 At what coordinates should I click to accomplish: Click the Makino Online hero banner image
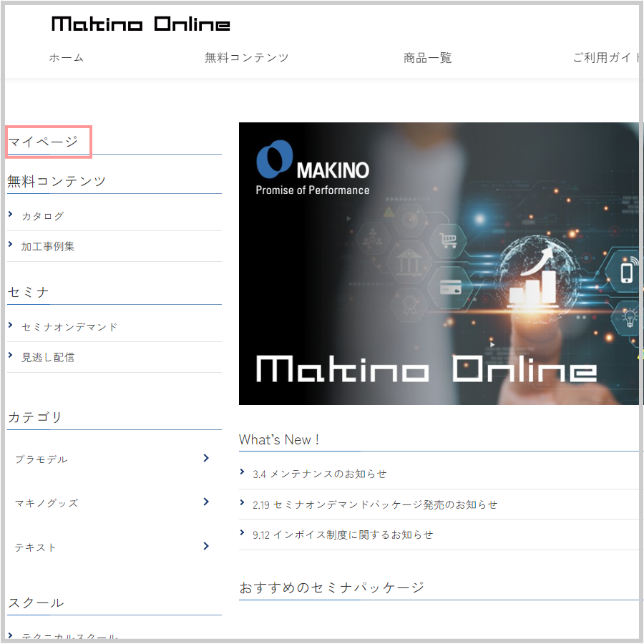[439, 263]
